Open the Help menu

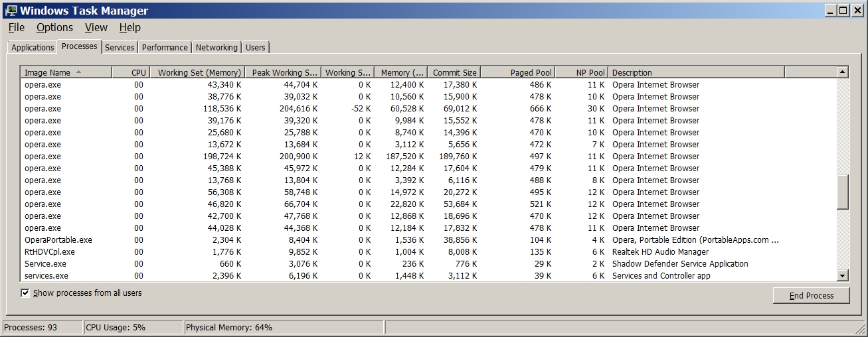coord(130,27)
